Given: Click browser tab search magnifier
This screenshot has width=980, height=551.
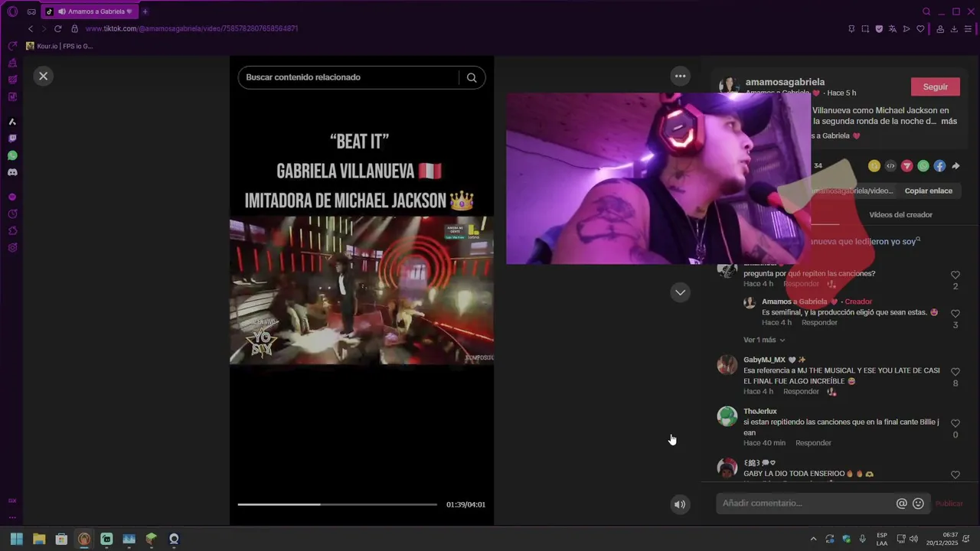Looking at the screenshot, I should [x=926, y=11].
